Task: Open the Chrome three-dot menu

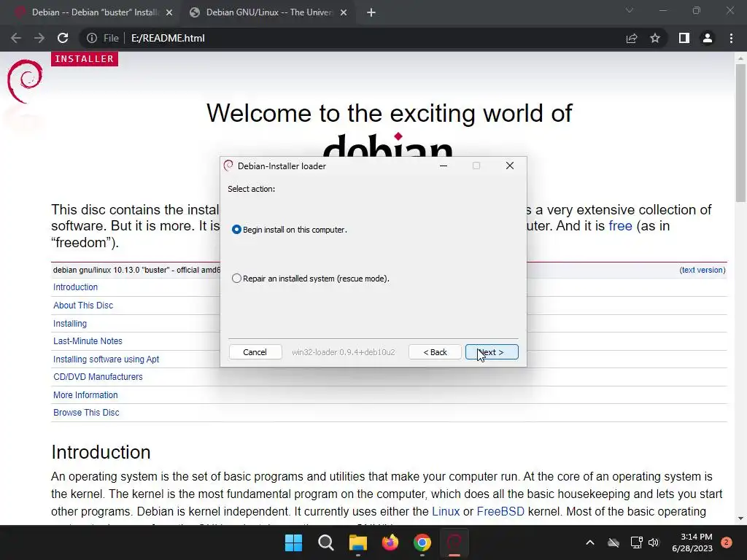Action: 731,38
